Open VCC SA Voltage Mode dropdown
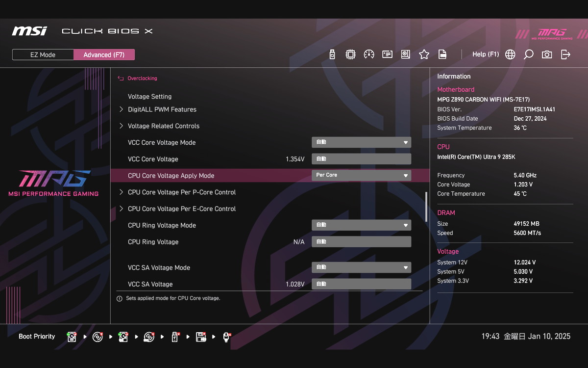This screenshot has width=588, height=368. click(362, 267)
